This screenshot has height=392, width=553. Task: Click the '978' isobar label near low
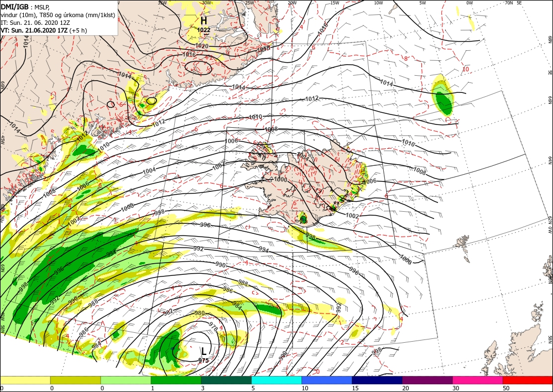pos(213,327)
